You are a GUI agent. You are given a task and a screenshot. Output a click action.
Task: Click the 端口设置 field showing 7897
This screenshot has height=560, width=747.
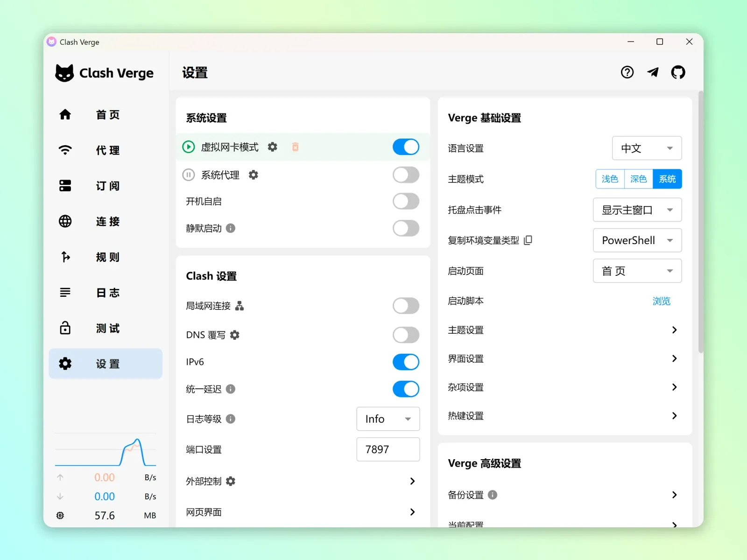coord(388,449)
